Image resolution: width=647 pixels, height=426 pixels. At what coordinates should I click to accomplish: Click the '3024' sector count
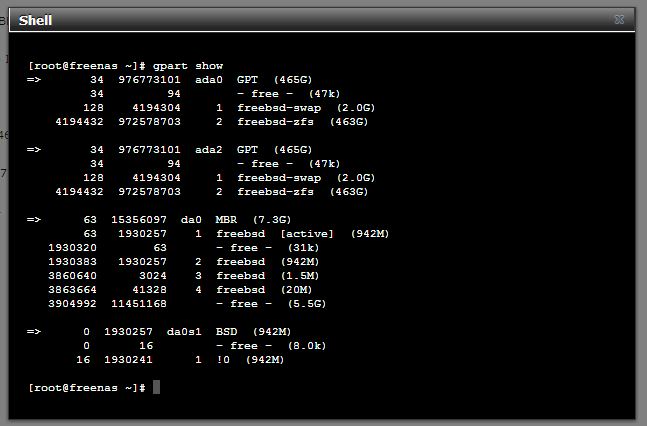(153, 276)
